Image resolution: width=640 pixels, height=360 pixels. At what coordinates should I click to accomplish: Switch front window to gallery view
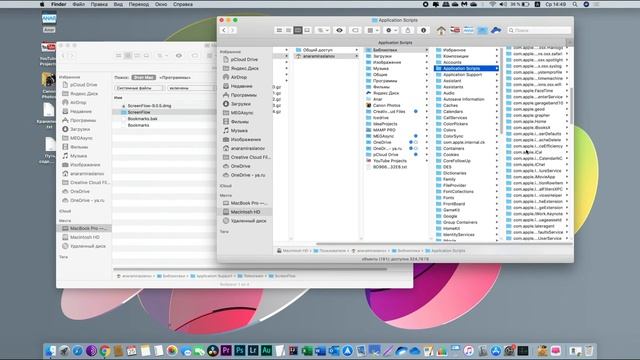(307, 30)
